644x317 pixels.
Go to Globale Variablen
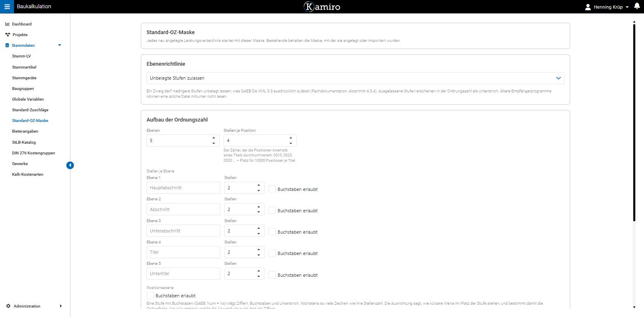coord(28,99)
